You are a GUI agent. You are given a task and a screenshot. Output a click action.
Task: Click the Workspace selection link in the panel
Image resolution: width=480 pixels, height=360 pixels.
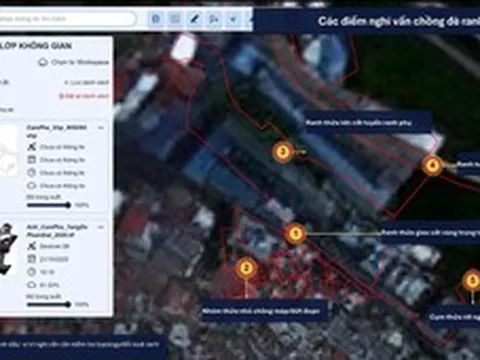tap(80, 62)
